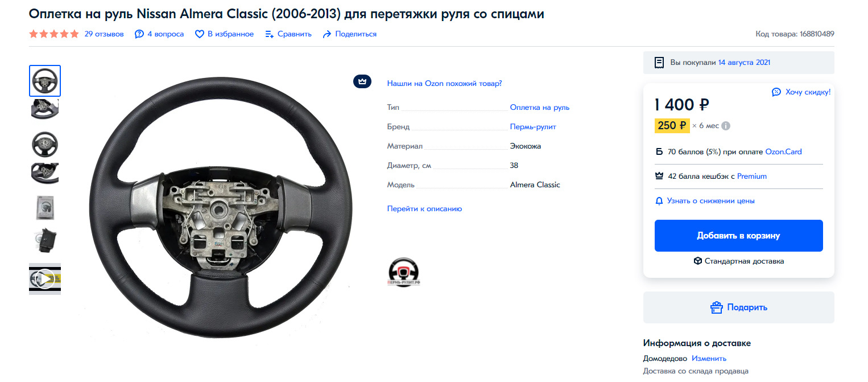This screenshot has height=382, width=868.
Task: Click the Поделиться share arrow icon
Action: [327, 34]
